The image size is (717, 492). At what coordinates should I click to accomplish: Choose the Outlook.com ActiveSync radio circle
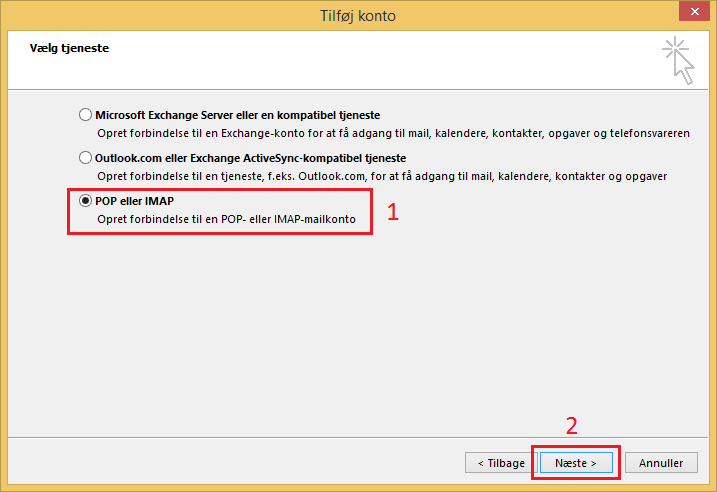pos(85,158)
